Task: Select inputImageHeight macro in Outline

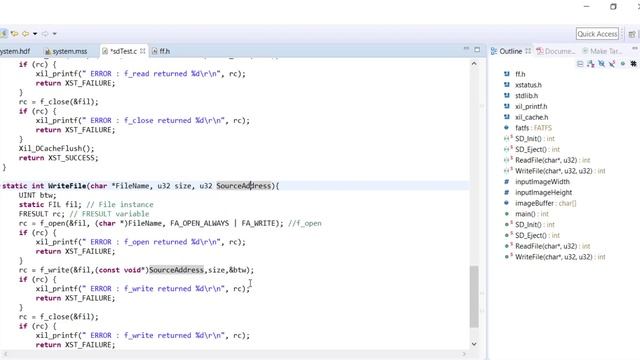Action: coord(543,192)
